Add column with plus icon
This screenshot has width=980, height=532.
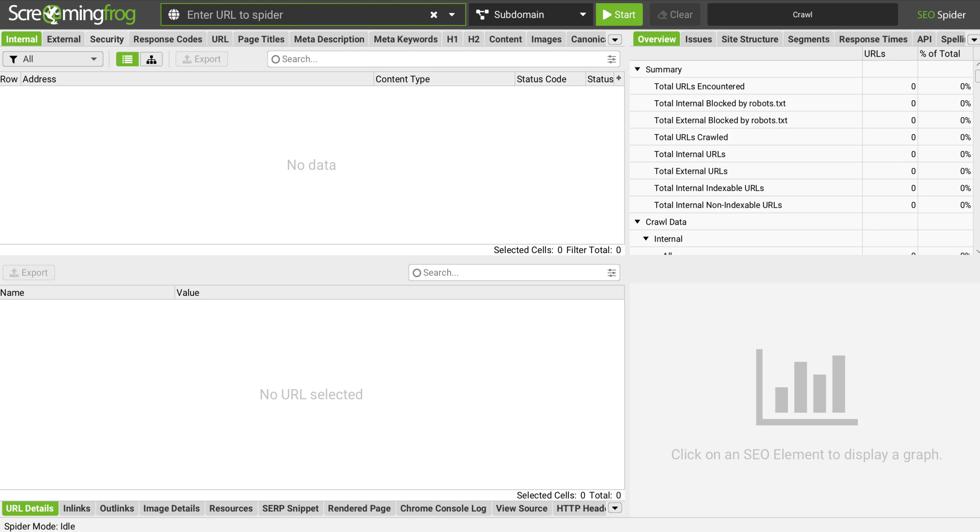tap(619, 78)
